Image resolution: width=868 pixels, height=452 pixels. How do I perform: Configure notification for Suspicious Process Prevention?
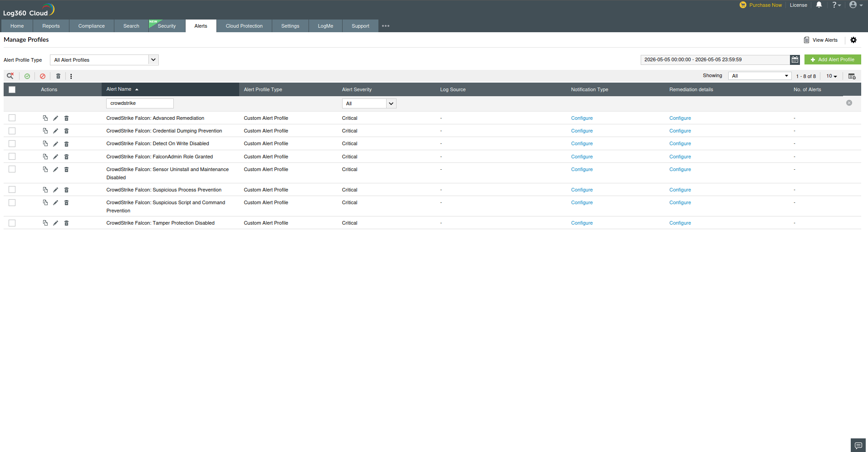[582, 190]
